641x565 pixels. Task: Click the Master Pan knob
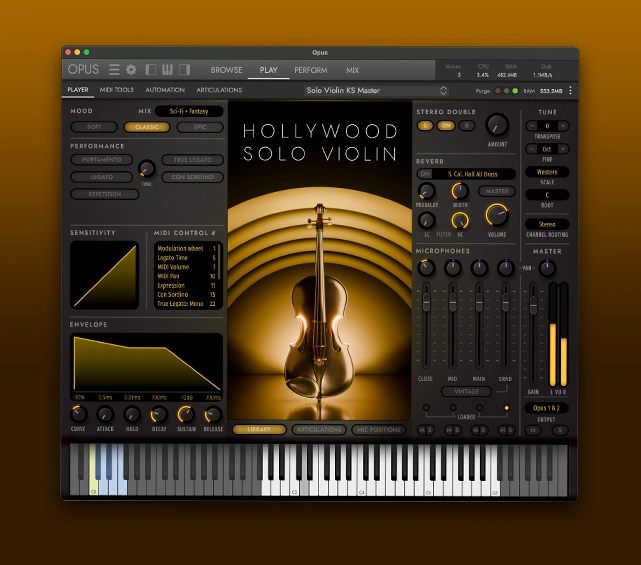[x=547, y=268]
